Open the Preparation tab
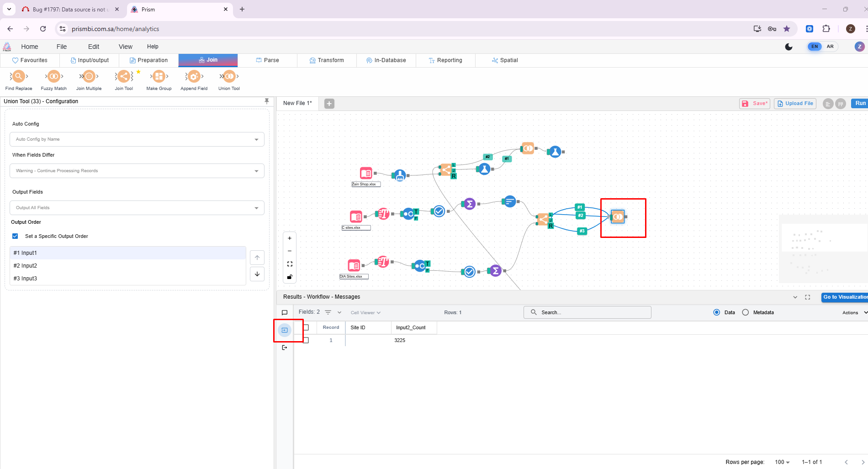 click(x=148, y=60)
